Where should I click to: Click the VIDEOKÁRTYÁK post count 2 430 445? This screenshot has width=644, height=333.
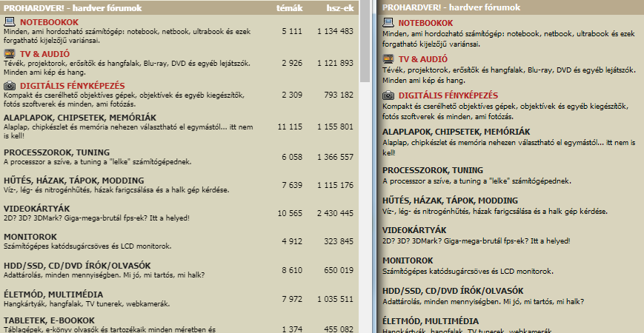(335, 213)
